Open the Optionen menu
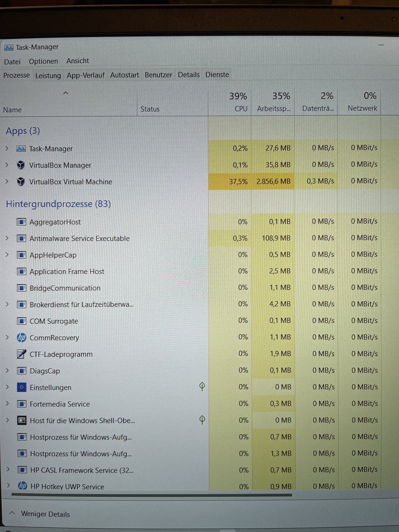The height and width of the screenshot is (532, 399). pos(43,62)
